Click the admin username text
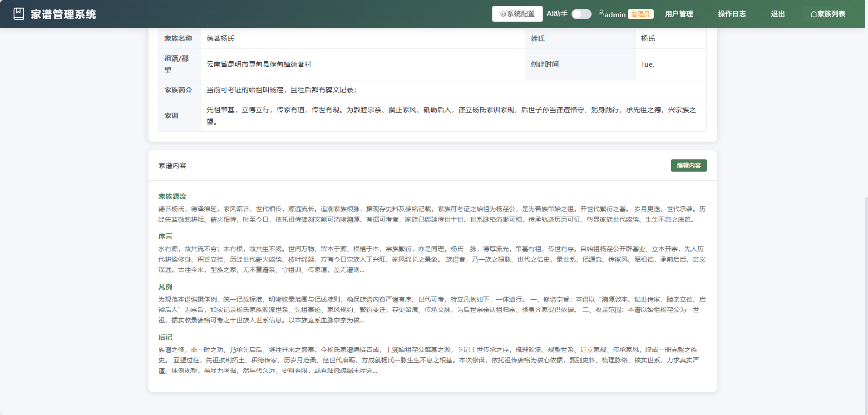 click(615, 15)
